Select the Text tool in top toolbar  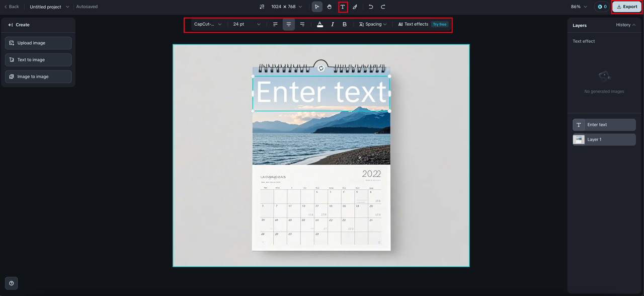tap(343, 7)
